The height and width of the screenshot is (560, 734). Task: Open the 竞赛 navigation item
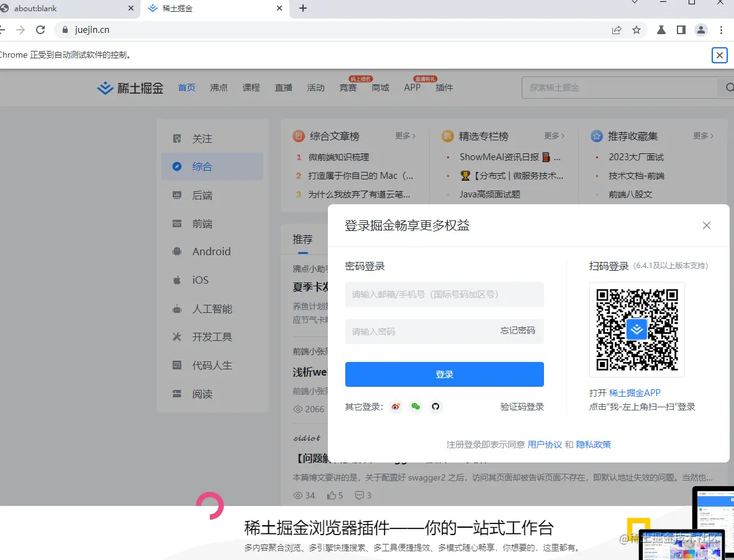tap(348, 88)
